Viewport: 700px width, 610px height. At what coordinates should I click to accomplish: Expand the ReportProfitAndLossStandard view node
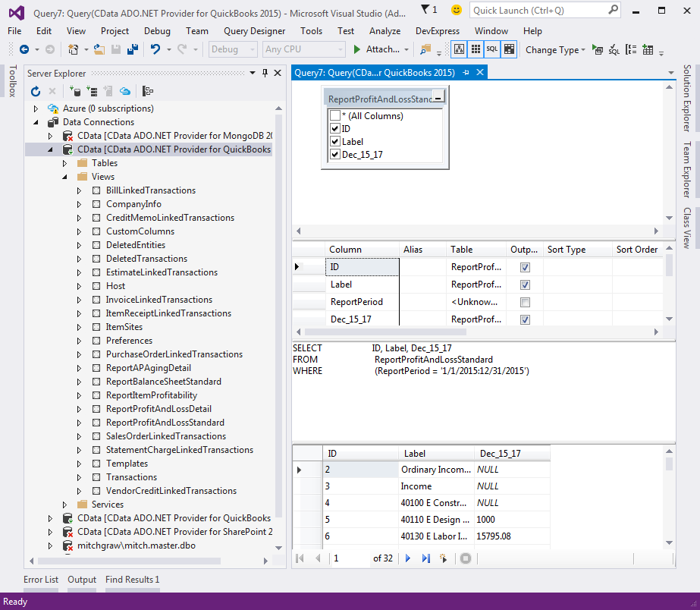pos(79,423)
